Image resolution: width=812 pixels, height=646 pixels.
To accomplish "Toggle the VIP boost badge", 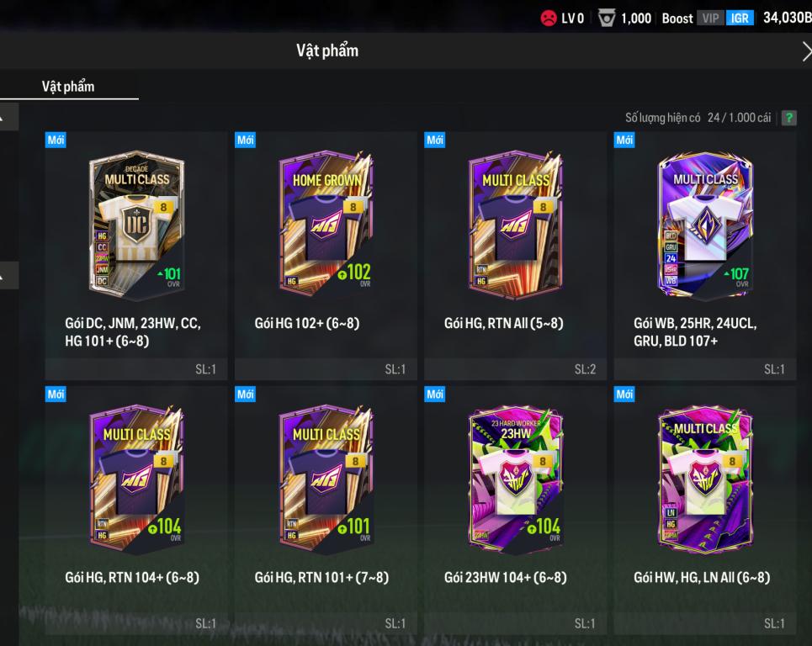I will (710, 19).
